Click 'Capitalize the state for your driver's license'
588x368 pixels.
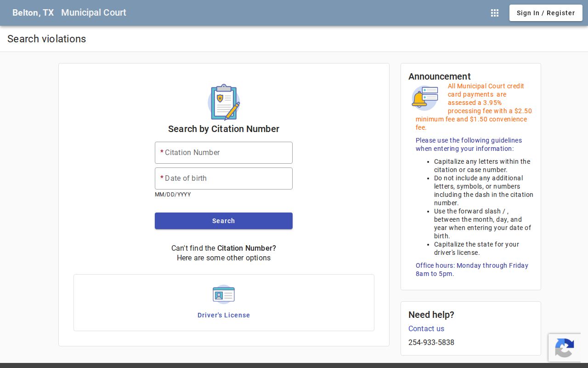(x=476, y=248)
